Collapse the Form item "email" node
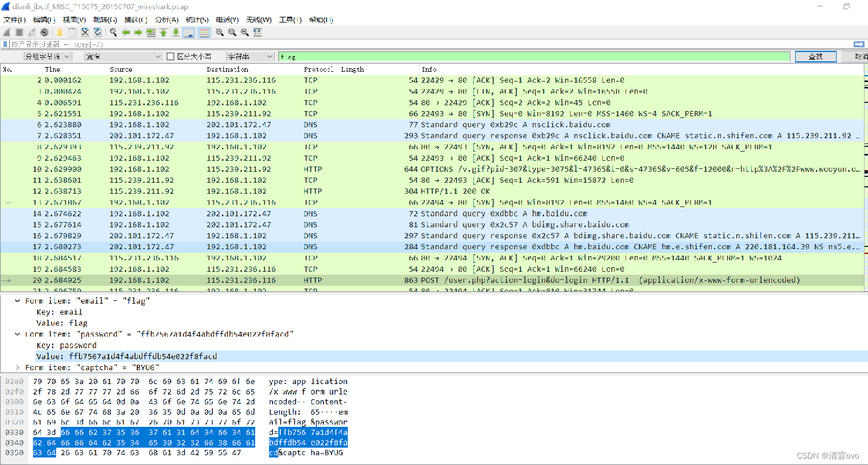The height and width of the screenshot is (465, 868). point(17,301)
